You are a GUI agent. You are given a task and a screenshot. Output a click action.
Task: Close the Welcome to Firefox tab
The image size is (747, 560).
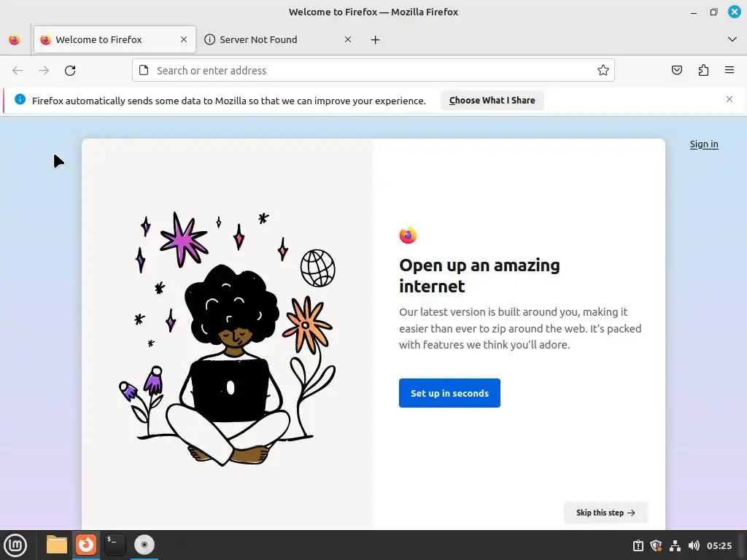coord(183,39)
